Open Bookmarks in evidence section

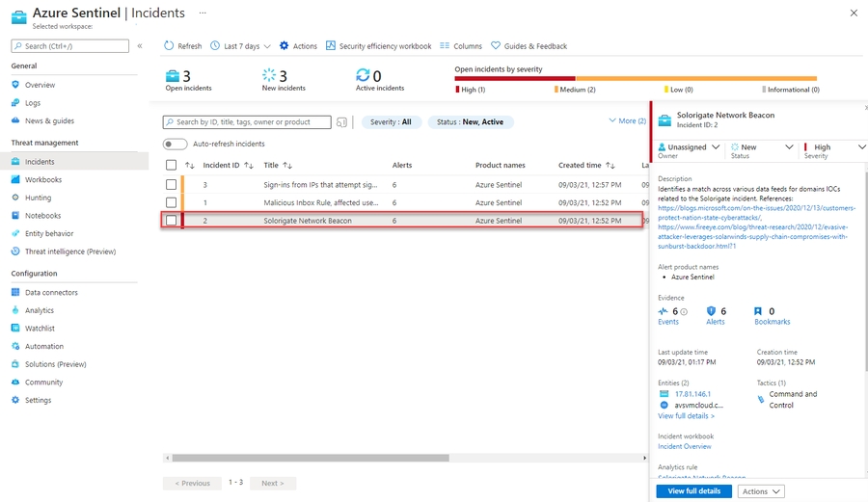click(x=759, y=311)
